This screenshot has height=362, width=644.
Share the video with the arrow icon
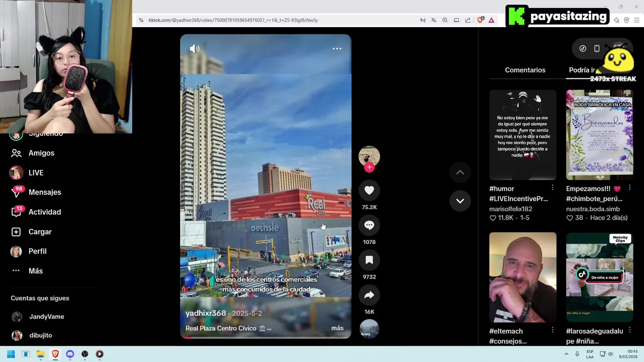tap(369, 295)
